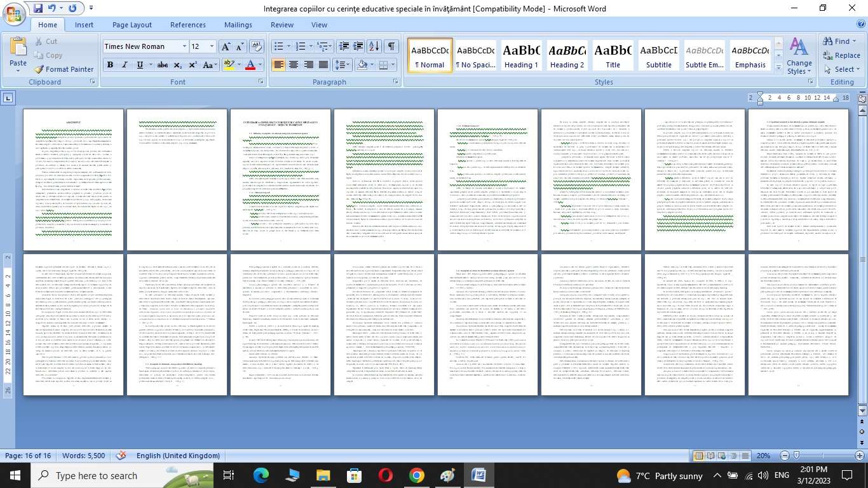Apply subscript formatting
The height and width of the screenshot is (488, 868).
[177, 65]
